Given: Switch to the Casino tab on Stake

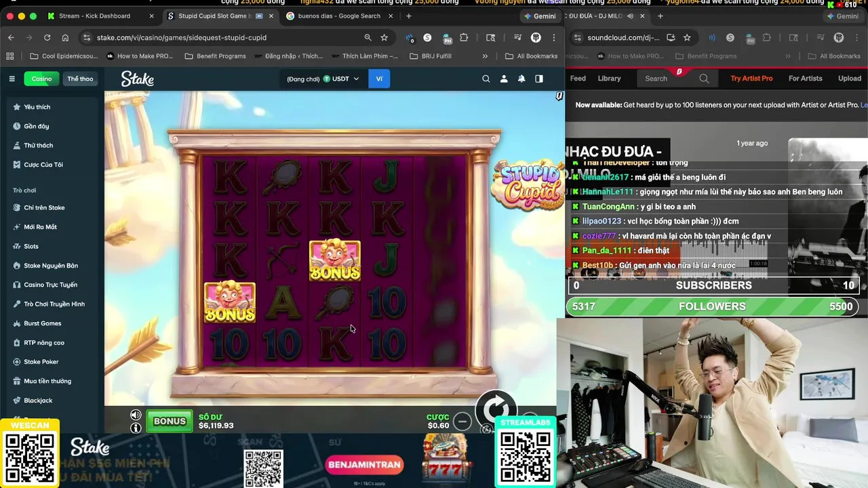Looking at the screenshot, I should point(41,79).
